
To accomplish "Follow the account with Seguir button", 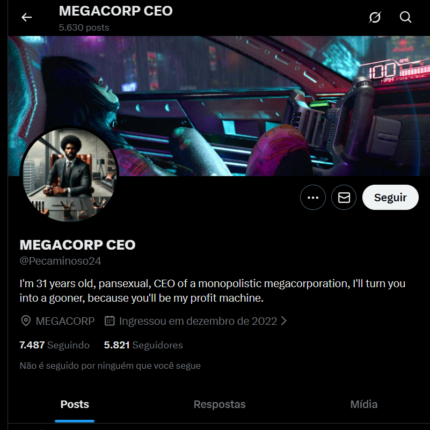I will coord(390,197).
